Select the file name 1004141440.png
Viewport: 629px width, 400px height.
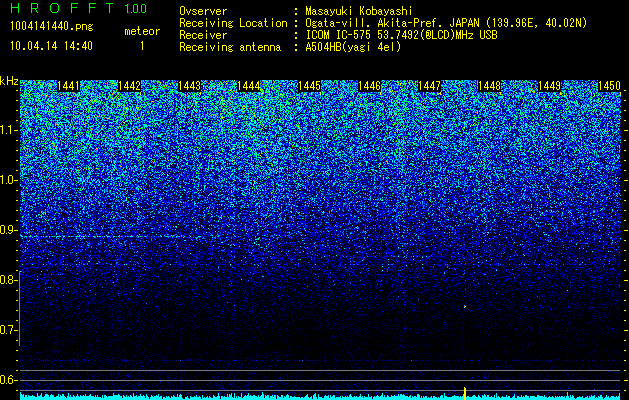52,26
